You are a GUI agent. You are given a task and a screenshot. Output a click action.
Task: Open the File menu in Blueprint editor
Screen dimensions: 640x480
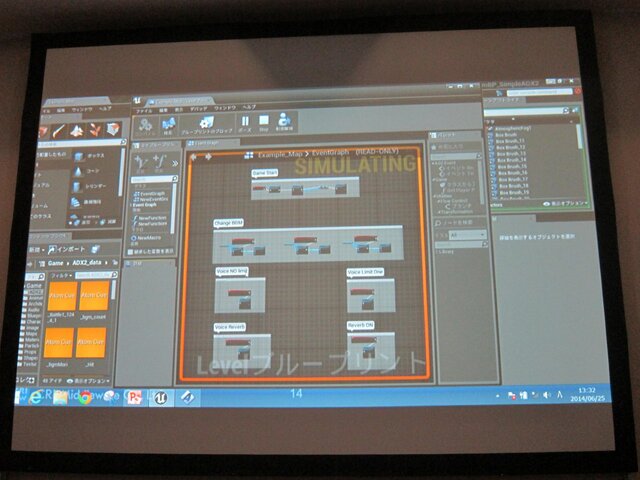(144, 111)
